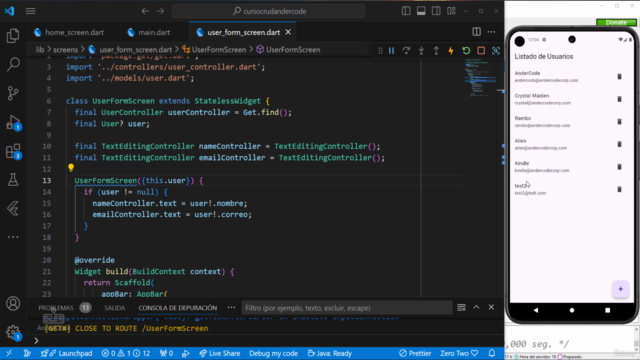Open errors and warnings status item
Screen dimensions: 640x360
tap(126, 353)
